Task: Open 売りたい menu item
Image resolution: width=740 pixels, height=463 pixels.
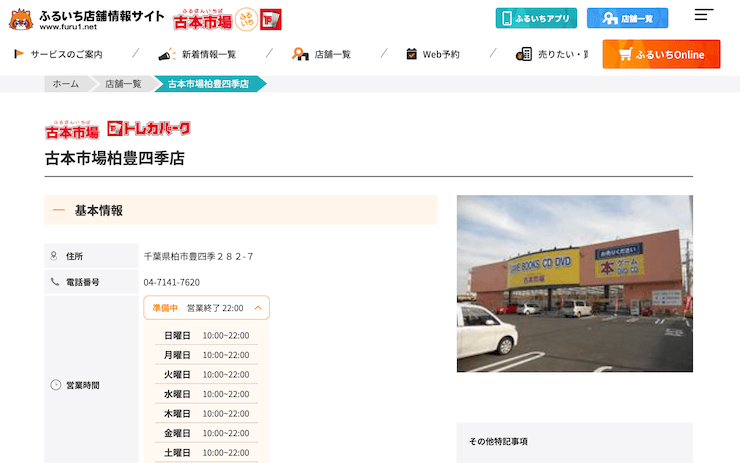Action: [x=563, y=54]
